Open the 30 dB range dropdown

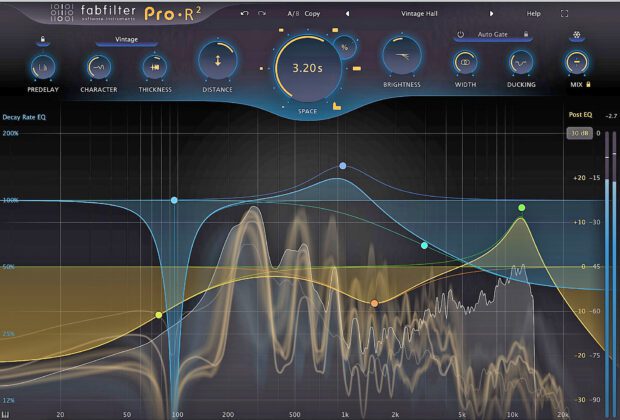tap(580, 133)
